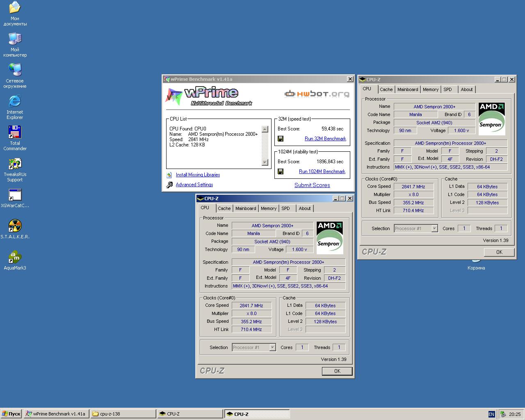Screen dimensions: 525x420
Task: Click the AMD Sempron logo in right CPU-Z
Action: tap(492, 119)
